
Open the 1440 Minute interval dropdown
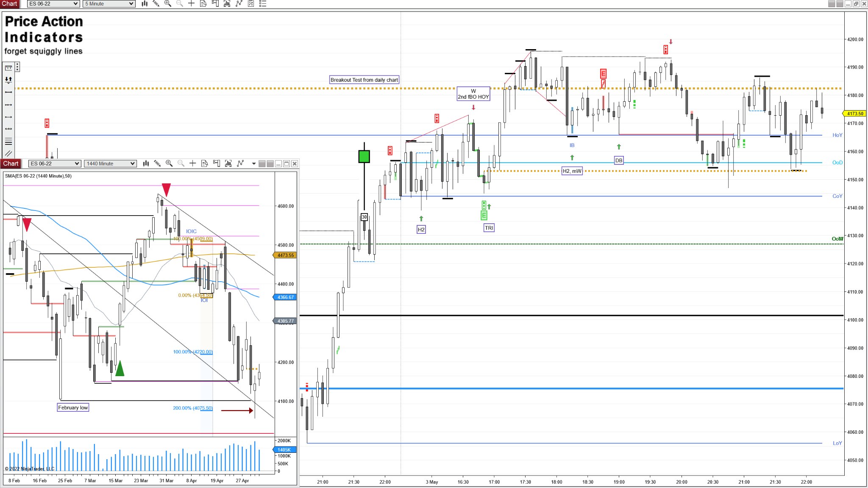(x=111, y=164)
